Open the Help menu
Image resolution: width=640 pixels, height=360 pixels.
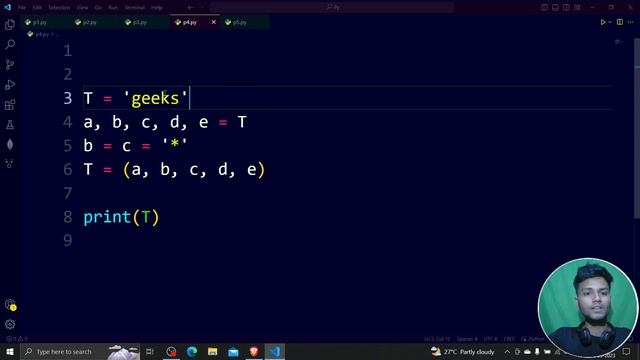(x=157, y=7)
